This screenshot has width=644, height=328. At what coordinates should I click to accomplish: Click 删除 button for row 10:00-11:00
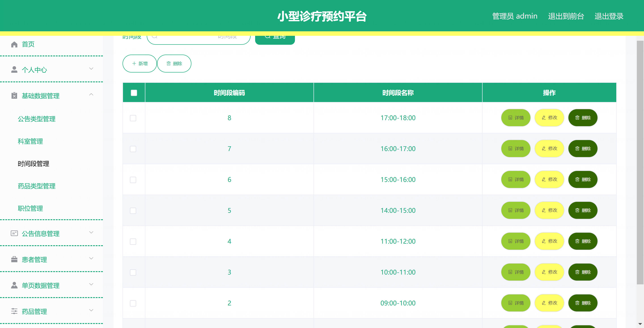(583, 272)
